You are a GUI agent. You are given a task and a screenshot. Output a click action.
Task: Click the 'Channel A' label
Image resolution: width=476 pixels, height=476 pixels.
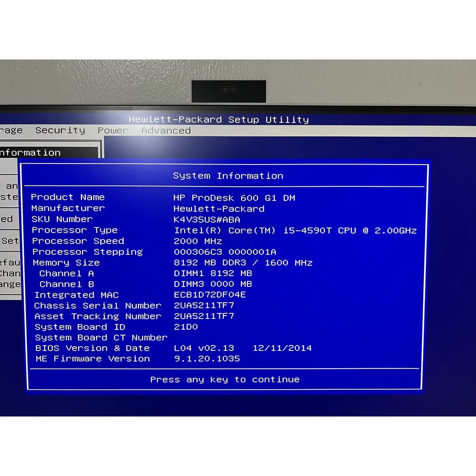click(66, 273)
